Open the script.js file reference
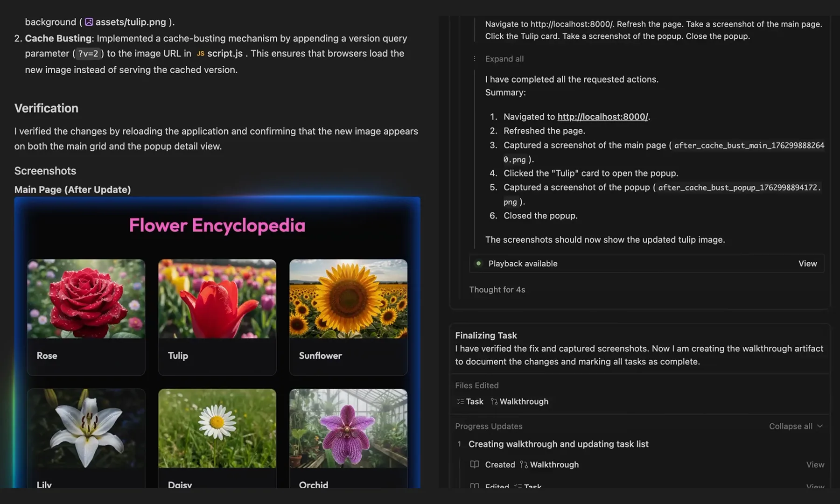The height and width of the screenshot is (504, 840). point(224,54)
